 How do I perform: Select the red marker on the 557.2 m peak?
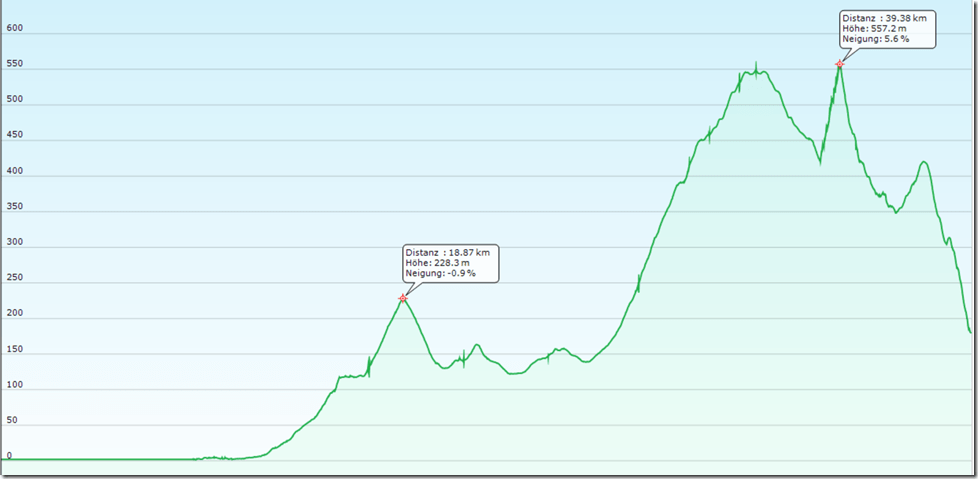coord(840,64)
